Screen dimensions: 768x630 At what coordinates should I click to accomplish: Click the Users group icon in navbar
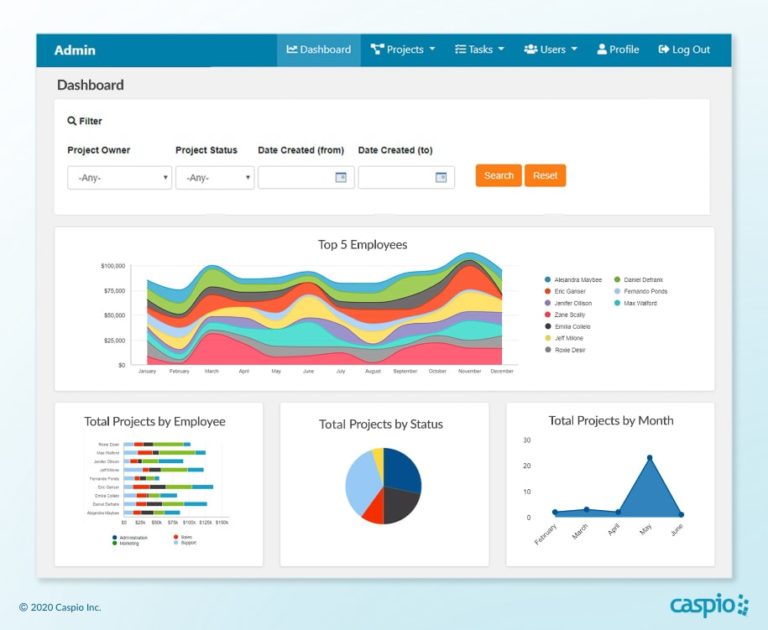(530, 50)
